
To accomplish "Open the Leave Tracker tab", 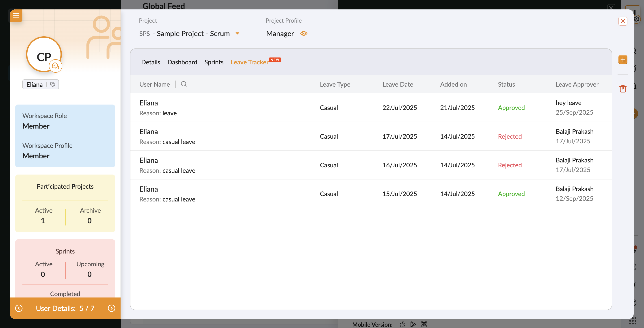I will pos(249,62).
